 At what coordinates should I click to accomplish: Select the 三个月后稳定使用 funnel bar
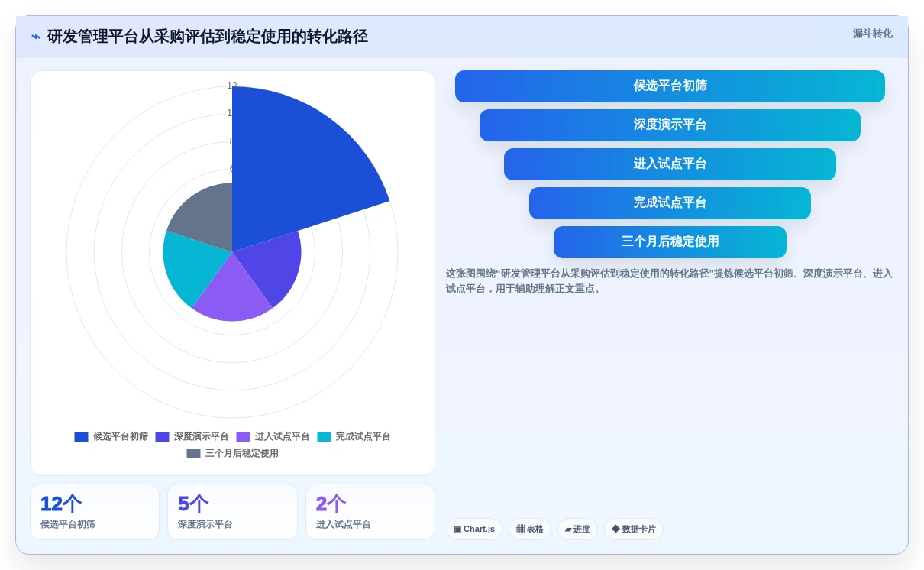point(670,242)
